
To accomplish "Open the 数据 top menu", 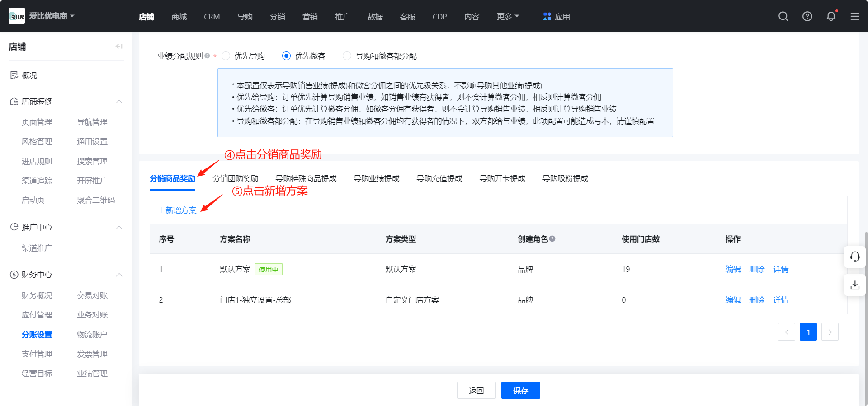I will point(375,17).
